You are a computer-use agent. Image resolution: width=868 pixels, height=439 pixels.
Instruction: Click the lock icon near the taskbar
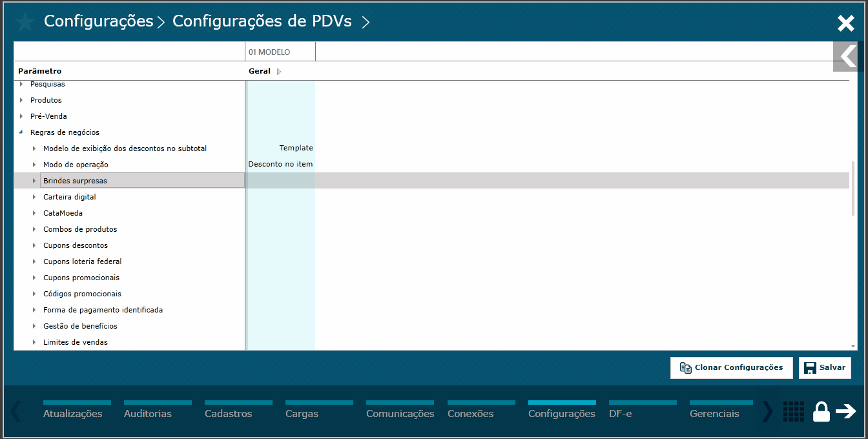(x=821, y=411)
